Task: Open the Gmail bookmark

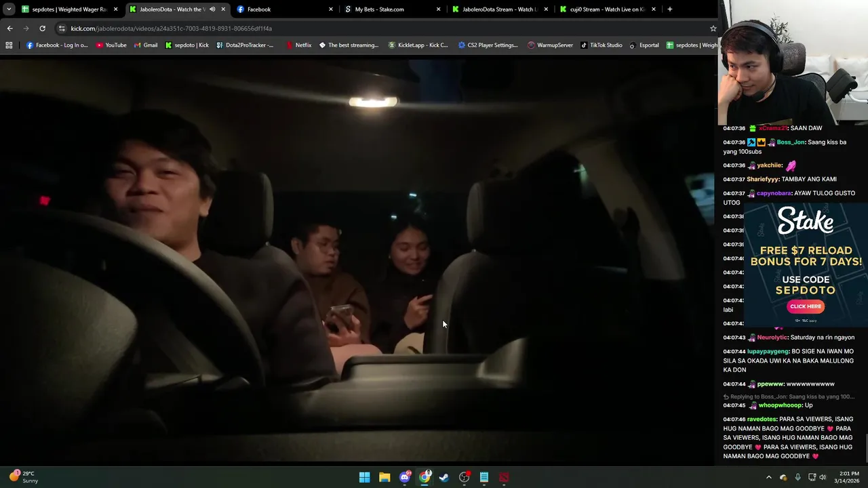Action: coord(146,45)
